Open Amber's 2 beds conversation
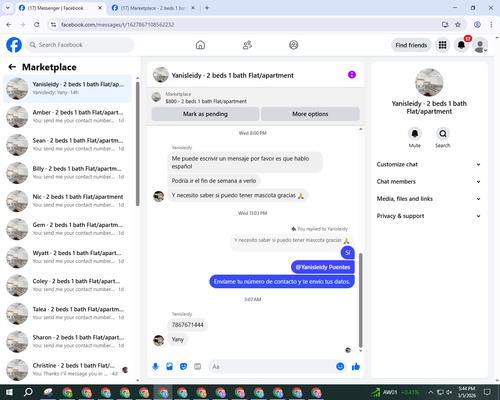Viewport: 500px width, 400px height. 67,117
